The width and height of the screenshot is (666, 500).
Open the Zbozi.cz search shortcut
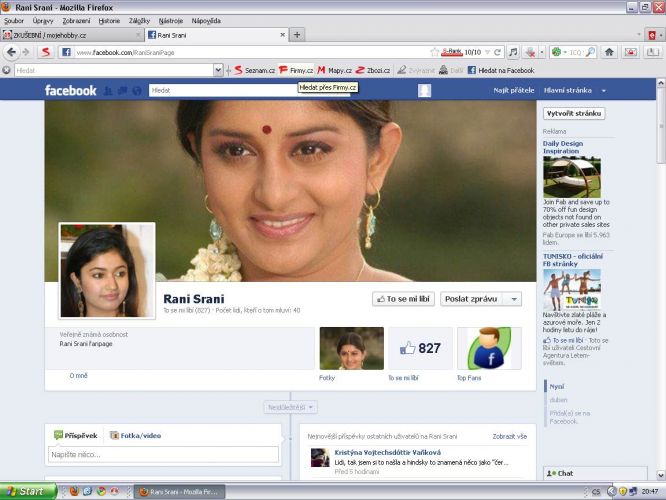(x=373, y=71)
